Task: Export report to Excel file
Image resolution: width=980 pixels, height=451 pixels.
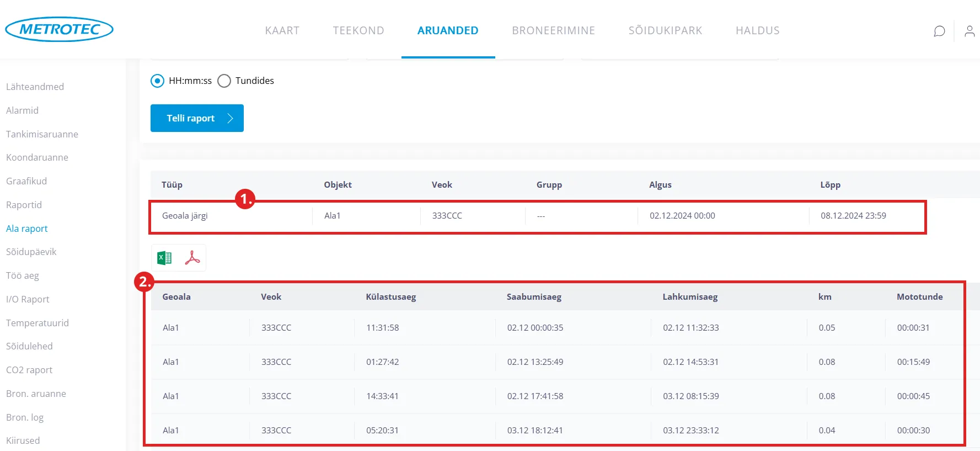Action: (164, 258)
